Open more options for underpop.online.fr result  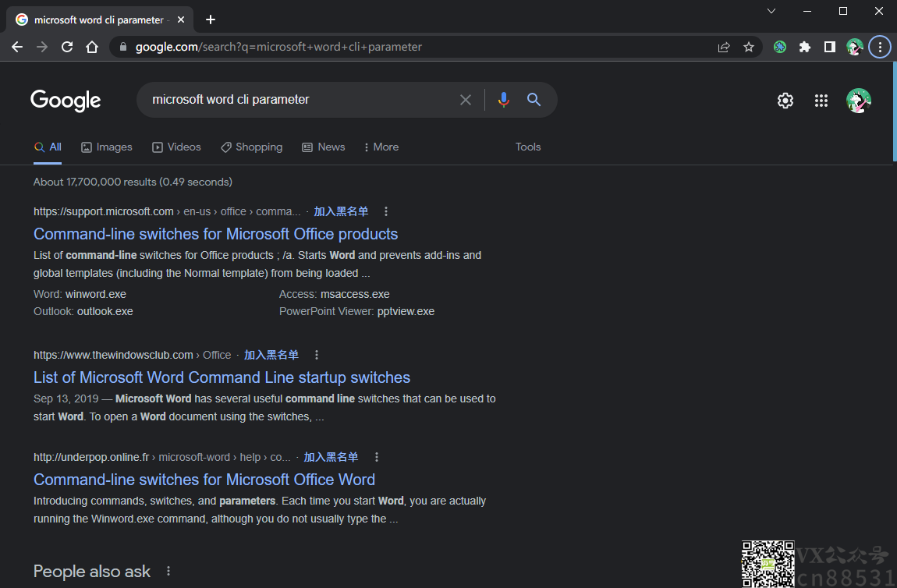pyautogui.click(x=377, y=458)
